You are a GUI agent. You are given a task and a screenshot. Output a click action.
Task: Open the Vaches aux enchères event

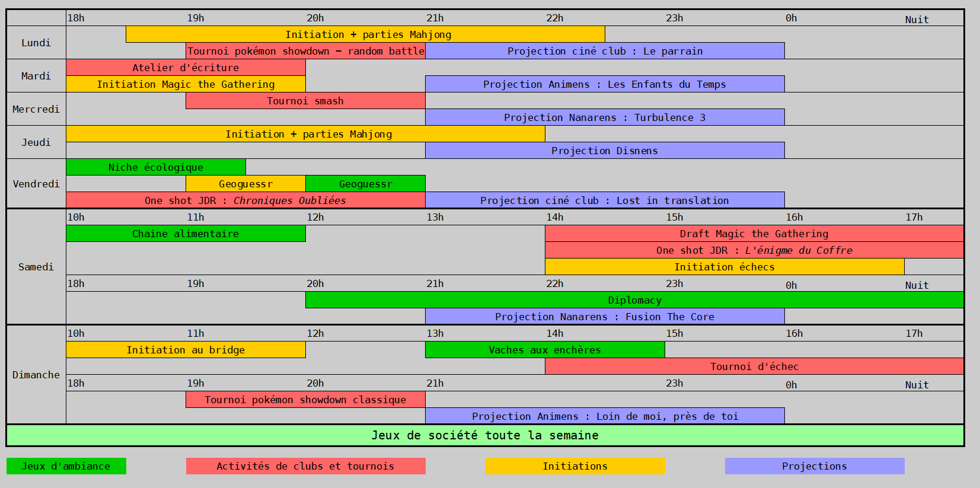(x=545, y=350)
